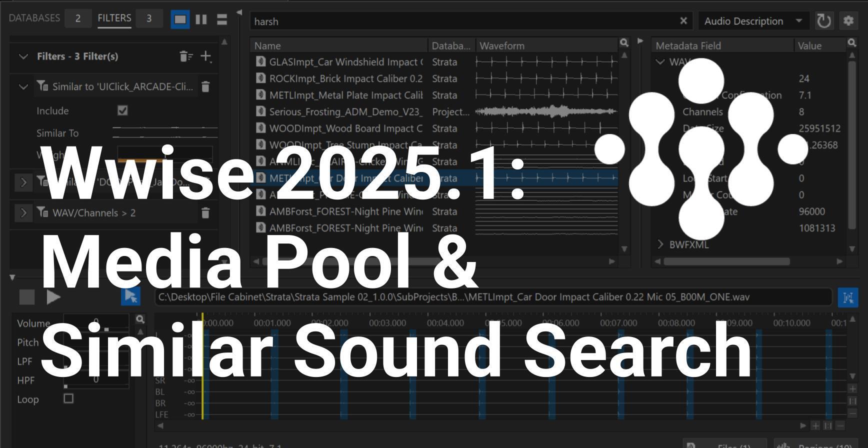
Task: Click the results list scroll-right arrow
Action: [x=611, y=261]
